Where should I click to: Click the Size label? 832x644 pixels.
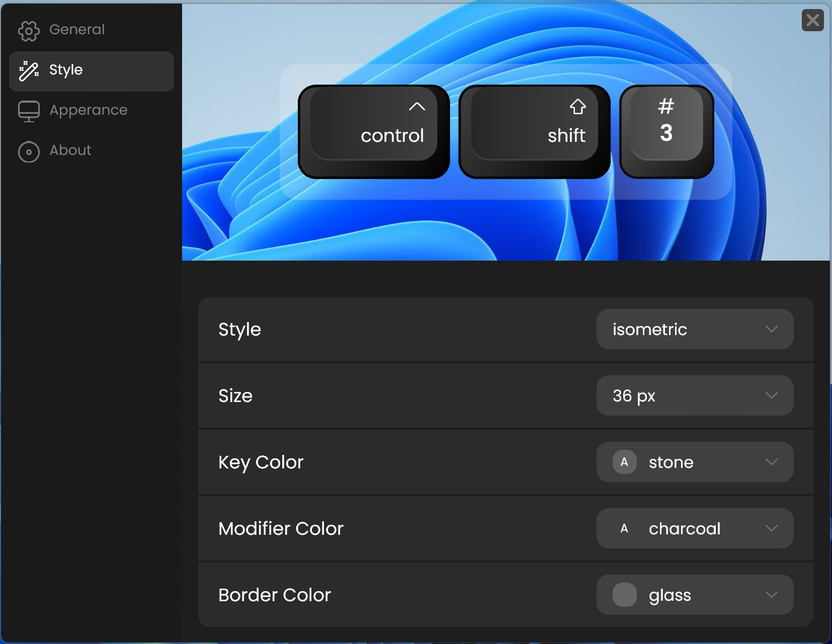235,395
